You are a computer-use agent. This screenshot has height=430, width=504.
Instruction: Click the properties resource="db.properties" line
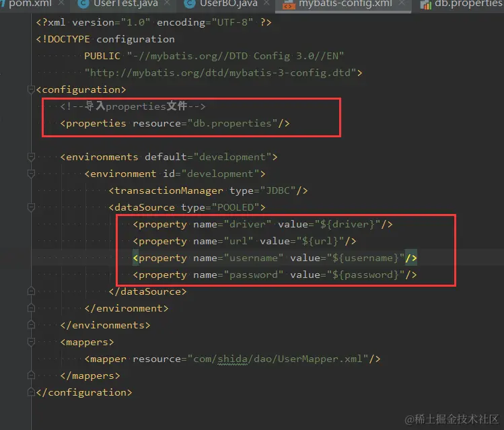click(175, 123)
